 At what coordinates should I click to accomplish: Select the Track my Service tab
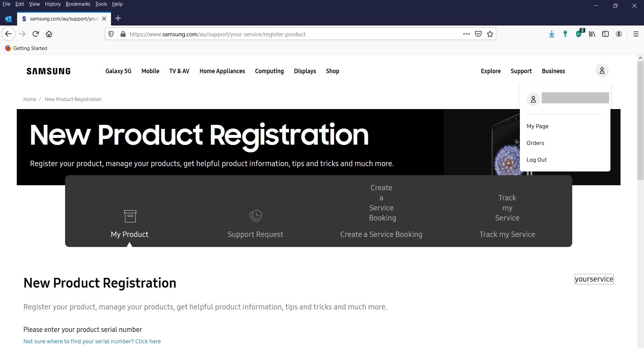tap(507, 234)
